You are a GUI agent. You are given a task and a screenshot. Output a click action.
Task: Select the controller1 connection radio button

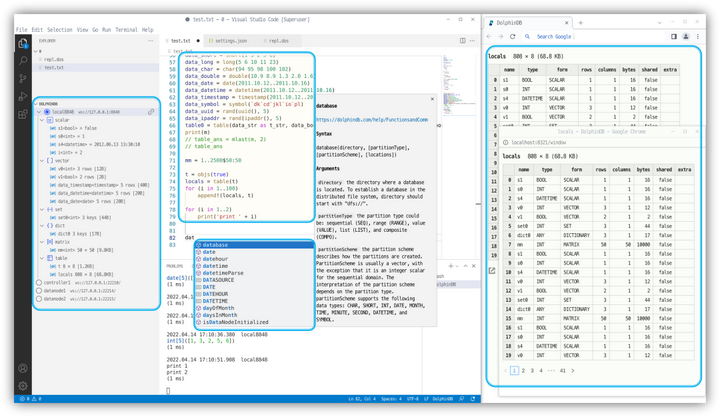(x=39, y=283)
